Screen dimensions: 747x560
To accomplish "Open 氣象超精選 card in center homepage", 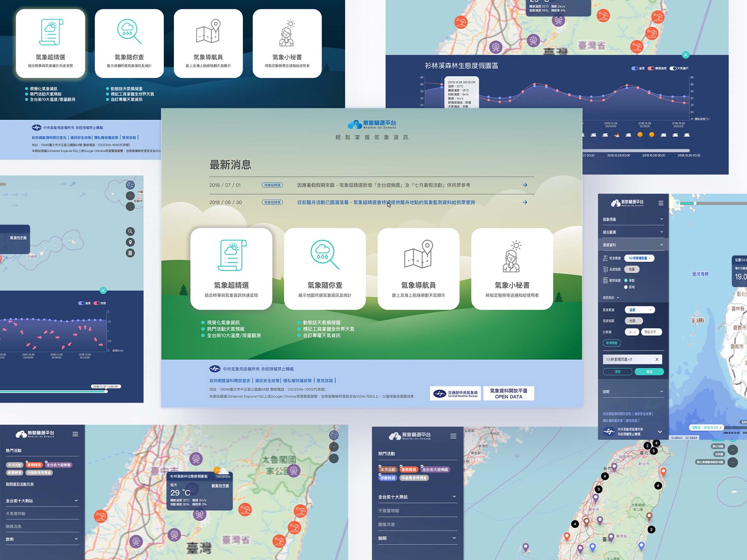I will point(231,269).
